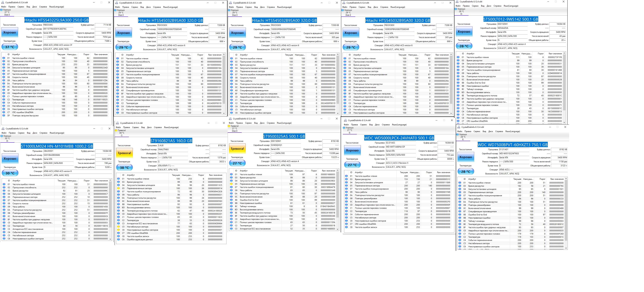Open Справка menu in ST1000LM024 window

click(x=43, y=133)
